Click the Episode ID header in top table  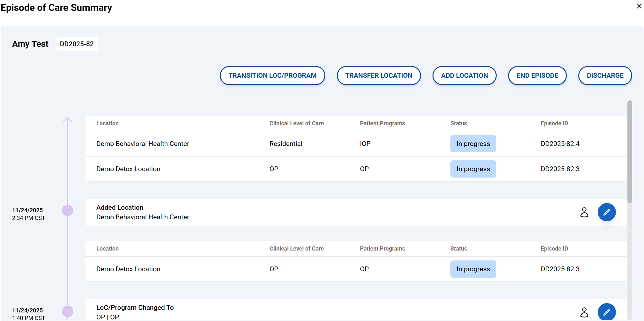click(554, 123)
